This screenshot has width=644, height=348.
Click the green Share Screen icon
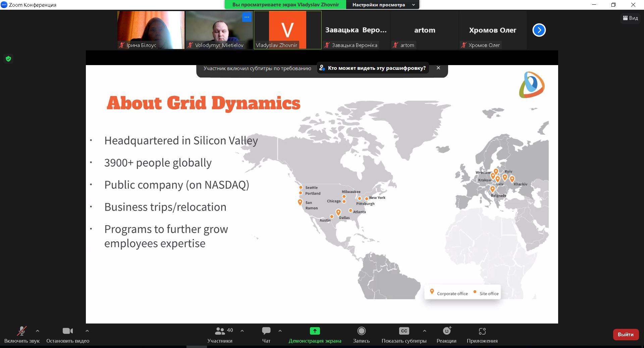(315, 331)
